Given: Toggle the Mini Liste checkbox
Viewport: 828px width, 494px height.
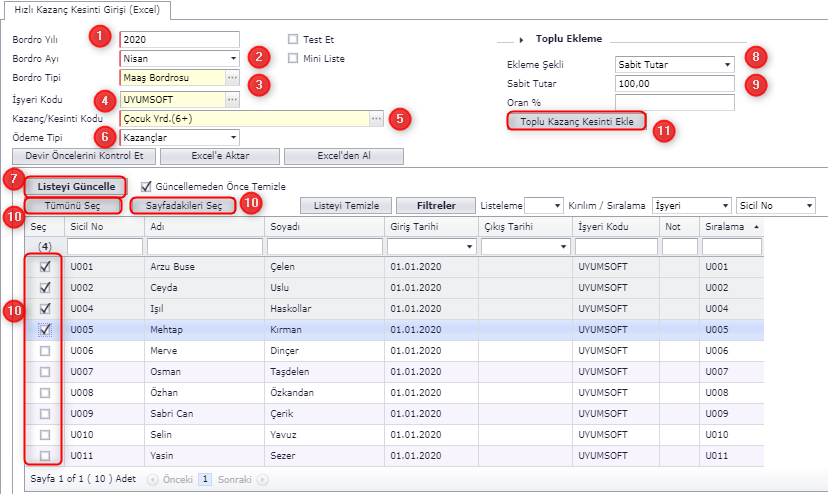Looking at the screenshot, I should (293, 58).
